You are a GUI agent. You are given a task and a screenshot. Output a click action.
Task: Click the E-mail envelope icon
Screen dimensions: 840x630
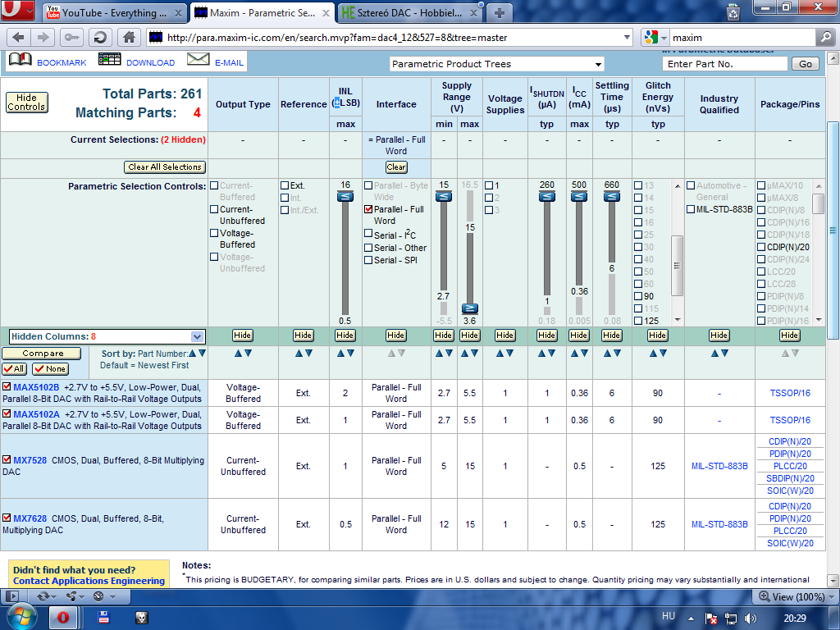(x=198, y=59)
